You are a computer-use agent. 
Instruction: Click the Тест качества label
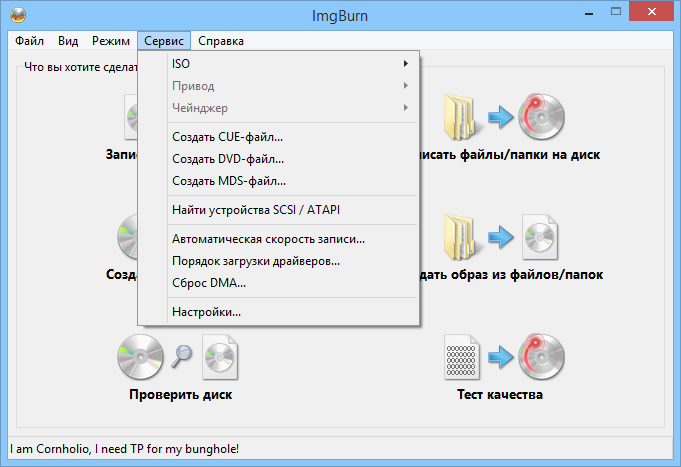pyautogui.click(x=500, y=394)
